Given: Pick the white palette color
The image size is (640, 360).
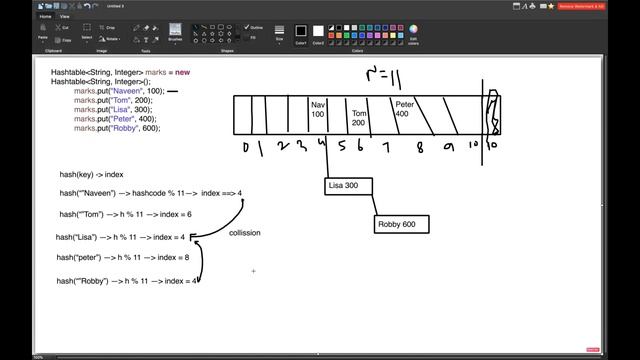Looking at the screenshot, I should (347, 27).
